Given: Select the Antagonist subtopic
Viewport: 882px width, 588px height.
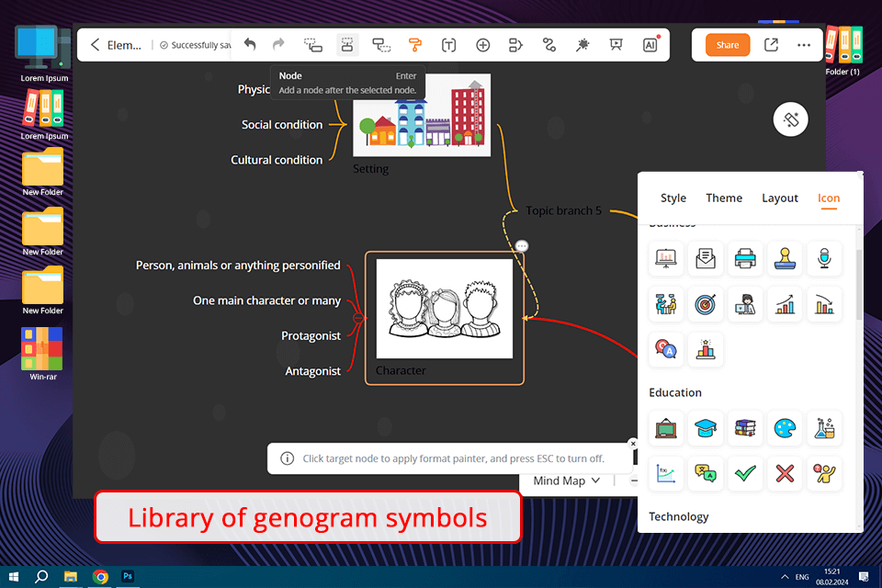Looking at the screenshot, I should (312, 371).
